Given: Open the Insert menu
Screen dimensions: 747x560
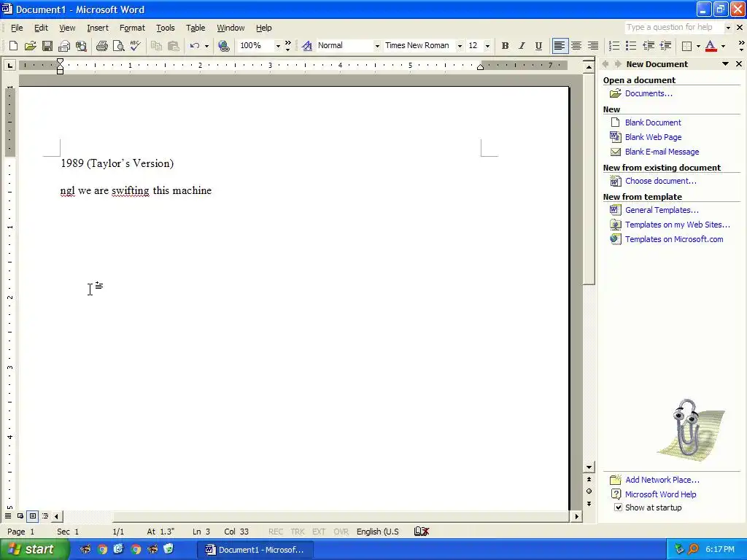Looking at the screenshot, I should (98, 28).
